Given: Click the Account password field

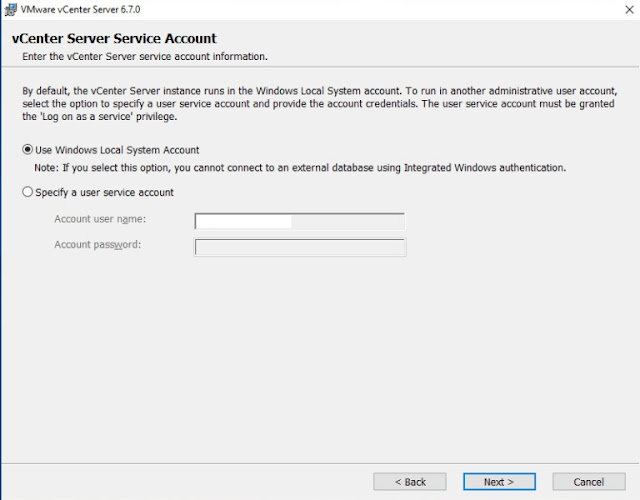Looking at the screenshot, I should (300, 247).
